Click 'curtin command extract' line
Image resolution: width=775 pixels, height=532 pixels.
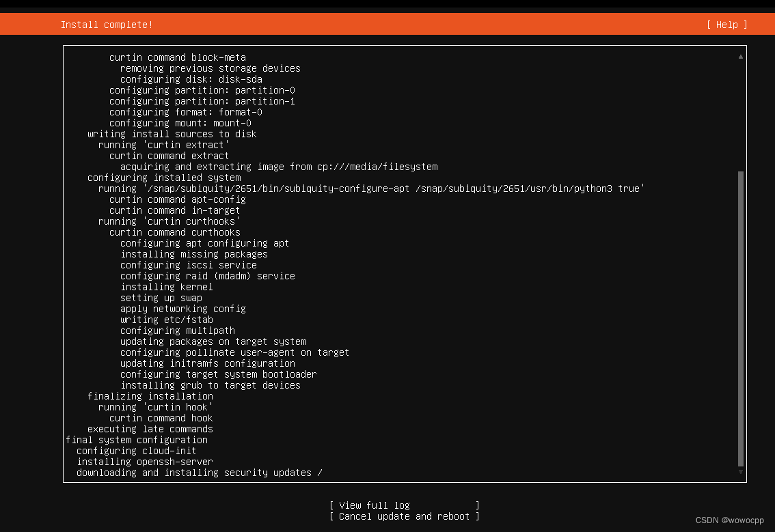pyautogui.click(x=169, y=156)
